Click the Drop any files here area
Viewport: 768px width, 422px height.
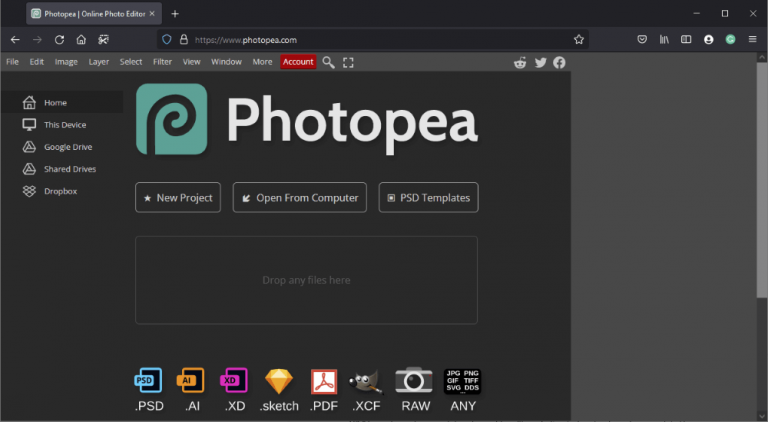click(x=306, y=280)
